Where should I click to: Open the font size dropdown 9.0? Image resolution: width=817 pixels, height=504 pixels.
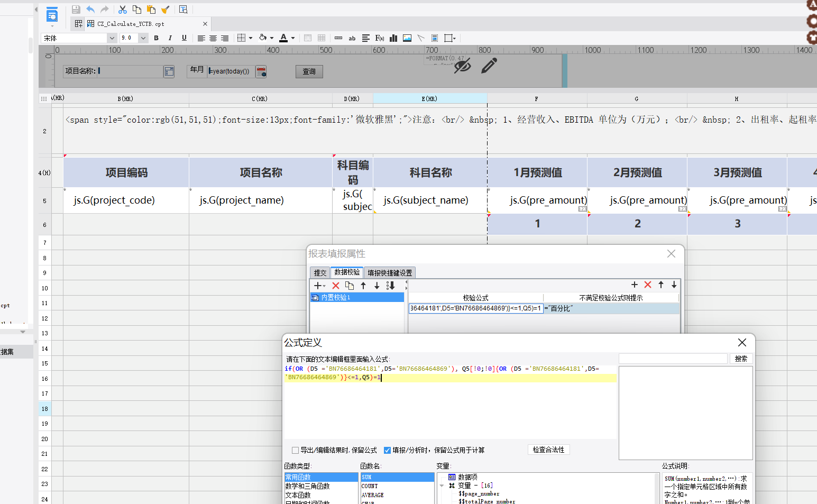tap(143, 38)
